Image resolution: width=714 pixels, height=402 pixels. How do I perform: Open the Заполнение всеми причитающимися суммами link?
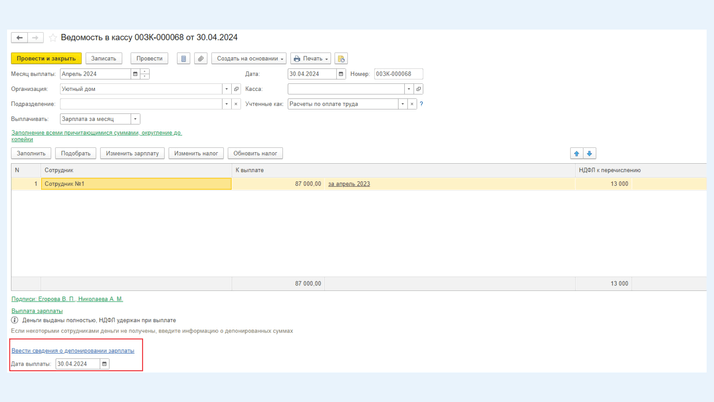[x=97, y=136]
